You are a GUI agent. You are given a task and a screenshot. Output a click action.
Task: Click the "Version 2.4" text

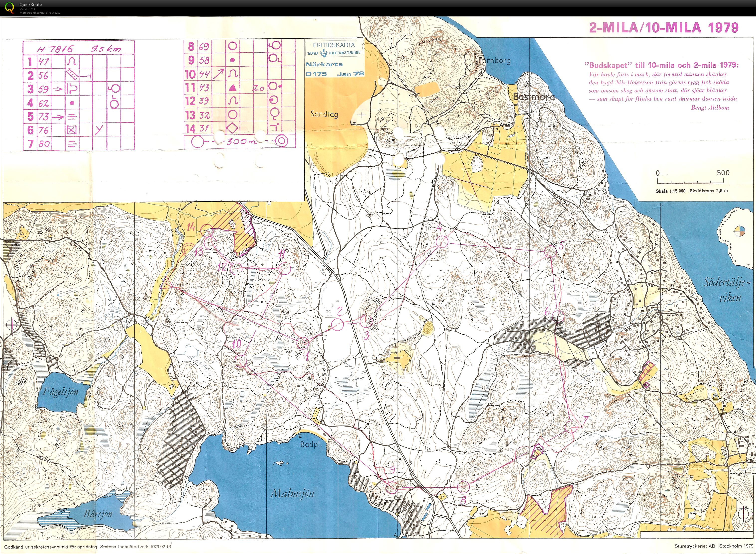[27, 9]
